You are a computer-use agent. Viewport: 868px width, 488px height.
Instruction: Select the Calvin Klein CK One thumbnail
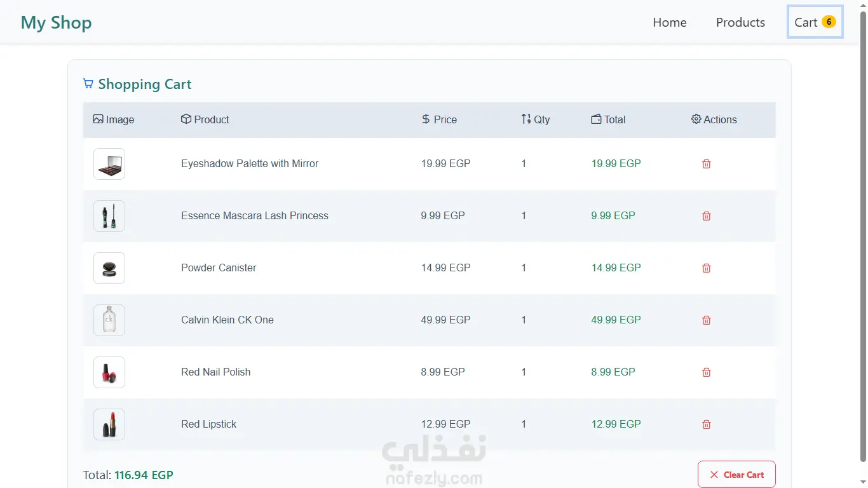coord(109,320)
